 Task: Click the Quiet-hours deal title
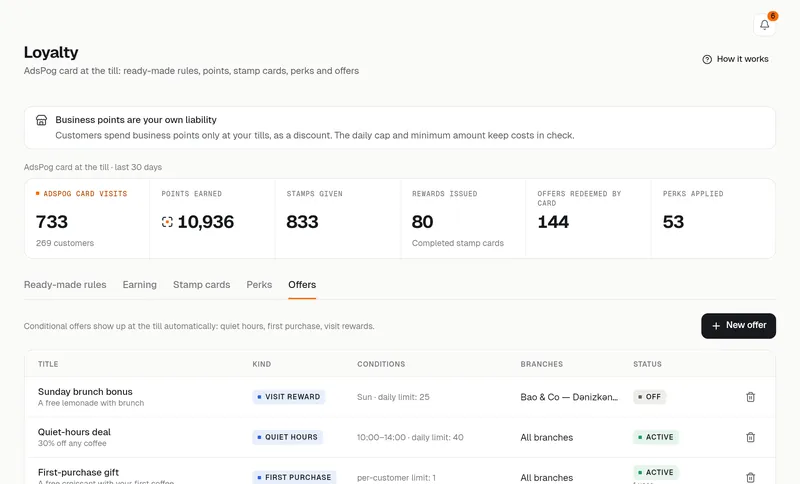[x=74, y=432]
